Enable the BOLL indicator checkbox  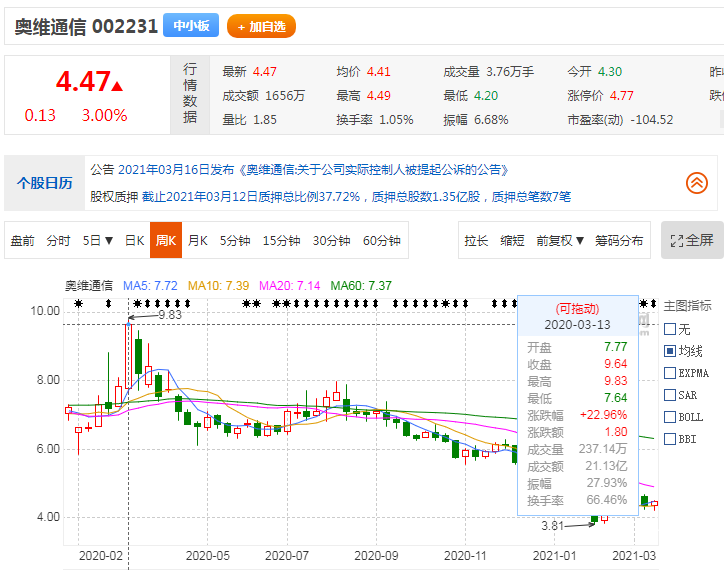point(669,417)
